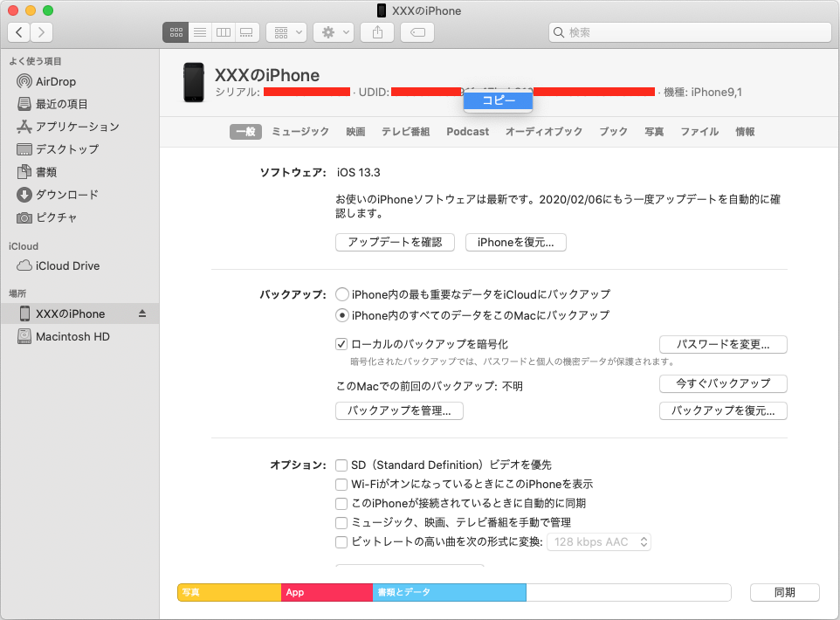Select iCloud backup for iPhone data
The height and width of the screenshot is (620, 840).
[341, 294]
